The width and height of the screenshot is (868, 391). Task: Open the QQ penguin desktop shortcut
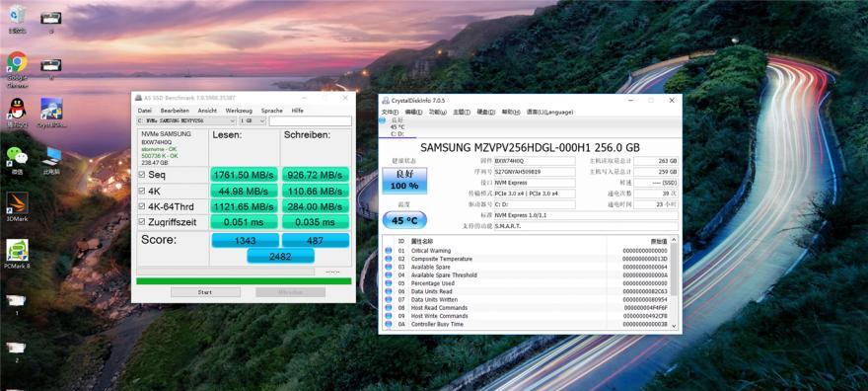[17, 113]
